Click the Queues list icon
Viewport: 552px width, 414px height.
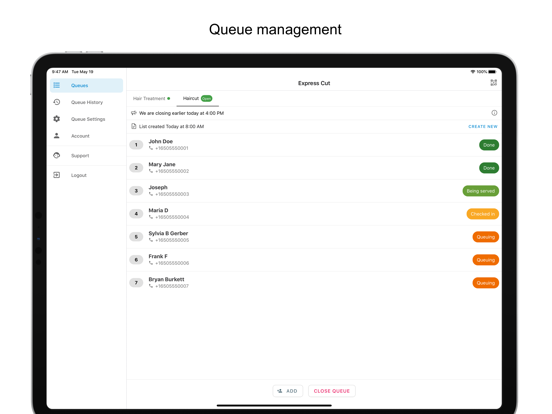57,85
